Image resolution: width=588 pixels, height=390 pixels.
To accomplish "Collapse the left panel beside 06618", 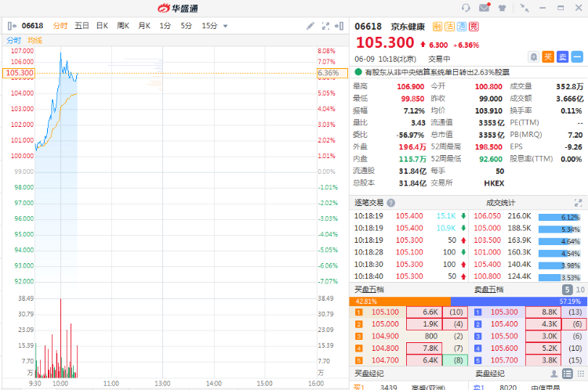I will 10,26.
